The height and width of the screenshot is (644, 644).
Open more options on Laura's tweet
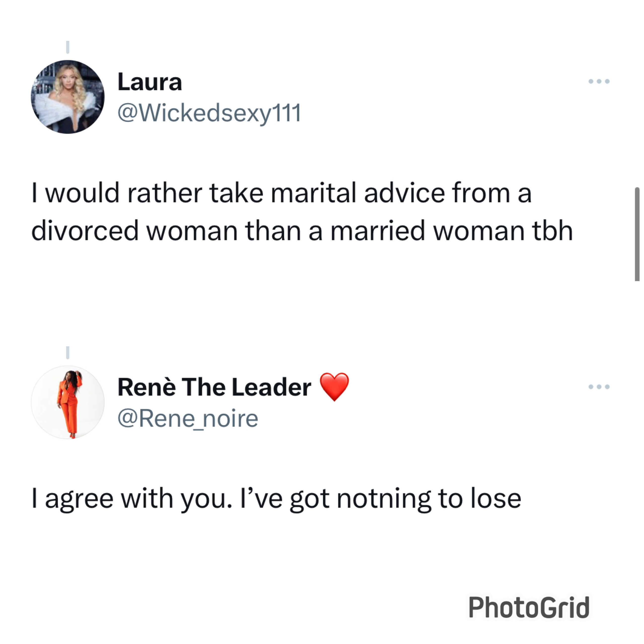(599, 81)
